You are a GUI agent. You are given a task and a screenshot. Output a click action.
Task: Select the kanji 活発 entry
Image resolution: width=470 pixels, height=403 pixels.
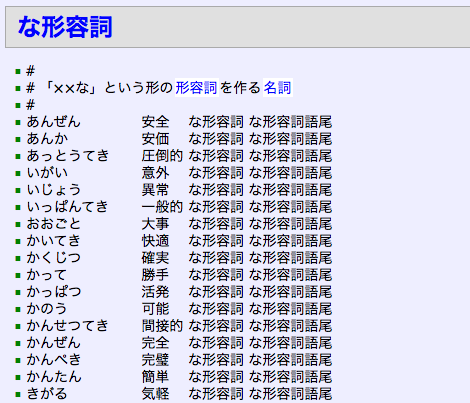pyautogui.click(x=155, y=292)
